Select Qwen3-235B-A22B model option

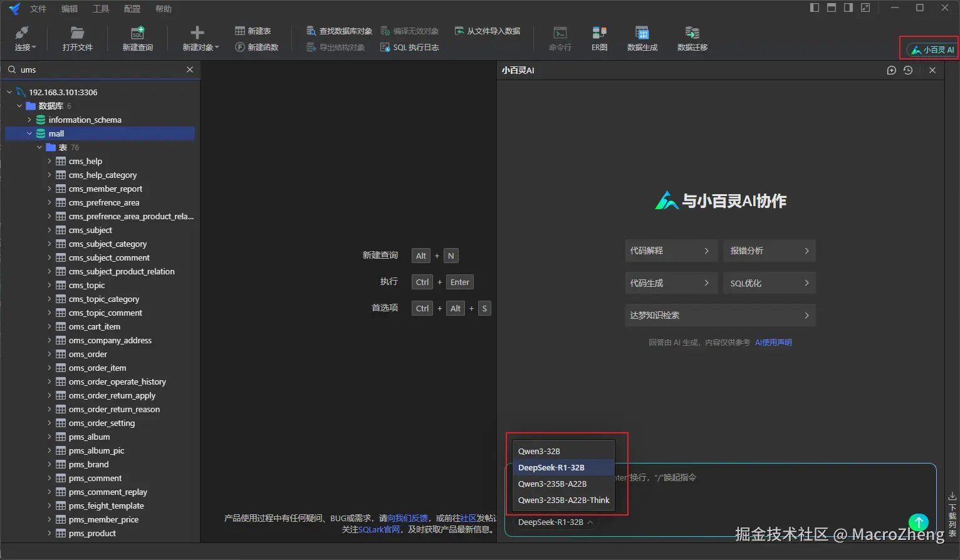click(x=563, y=484)
